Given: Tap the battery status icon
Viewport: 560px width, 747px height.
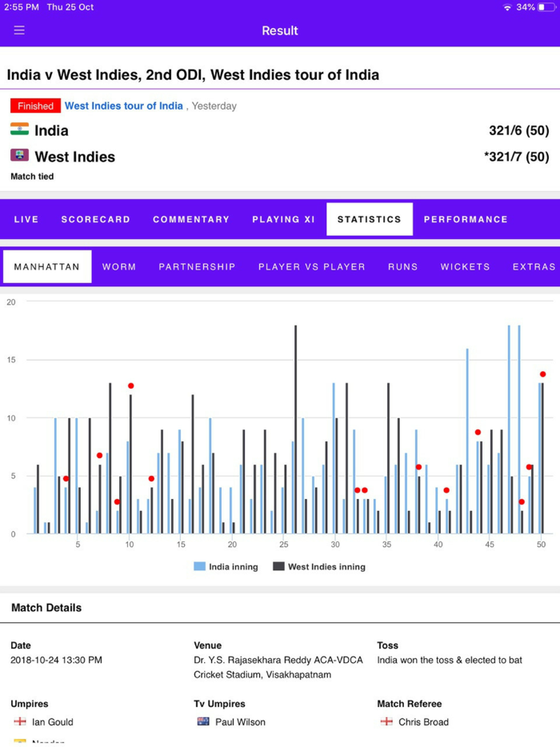Looking at the screenshot, I should (x=546, y=7).
